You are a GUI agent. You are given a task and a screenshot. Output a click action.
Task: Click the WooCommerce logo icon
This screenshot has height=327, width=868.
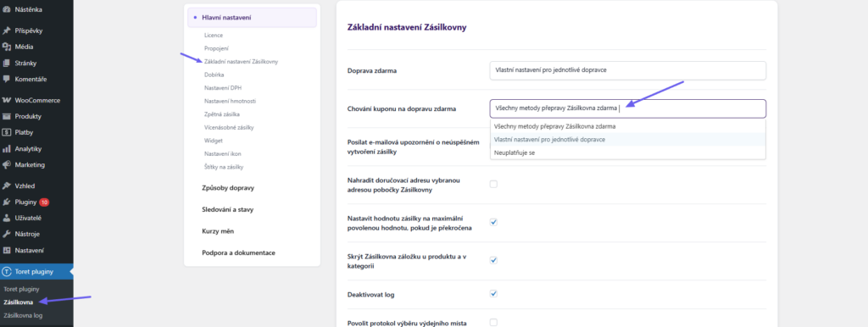(7, 101)
